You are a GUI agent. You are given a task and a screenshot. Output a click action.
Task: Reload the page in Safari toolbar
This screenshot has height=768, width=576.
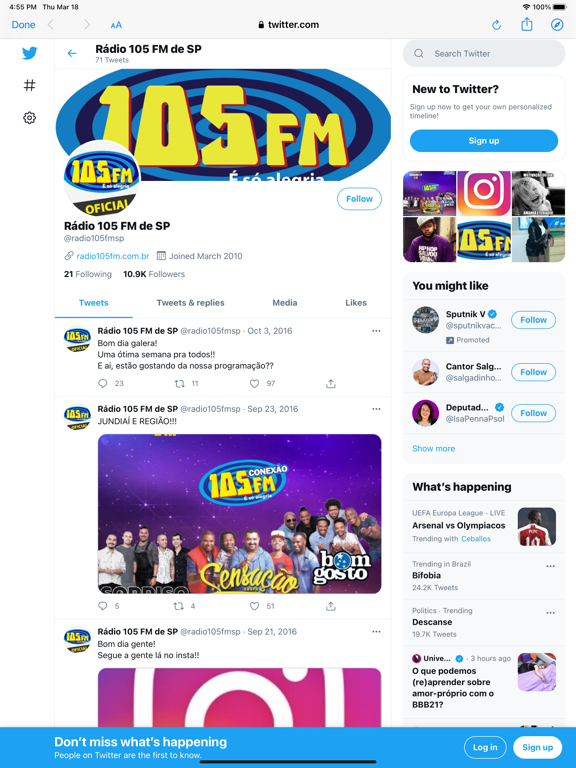496,24
